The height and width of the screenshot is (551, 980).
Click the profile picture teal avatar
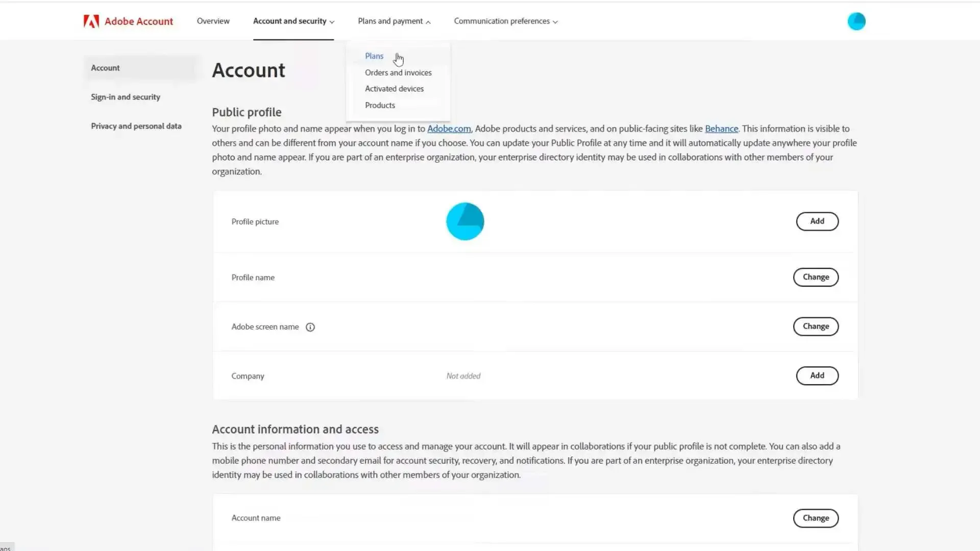click(x=464, y=221)
